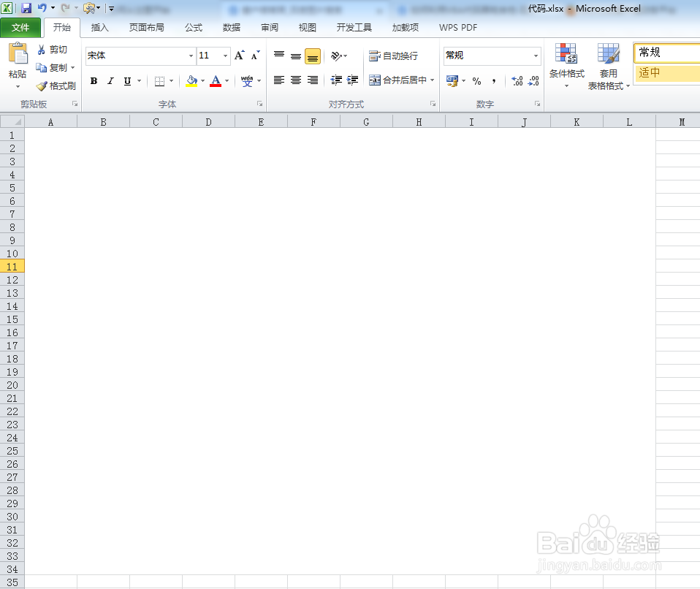Toggle Bold formatting
This screenshot has height=589, width=700.
94,81
